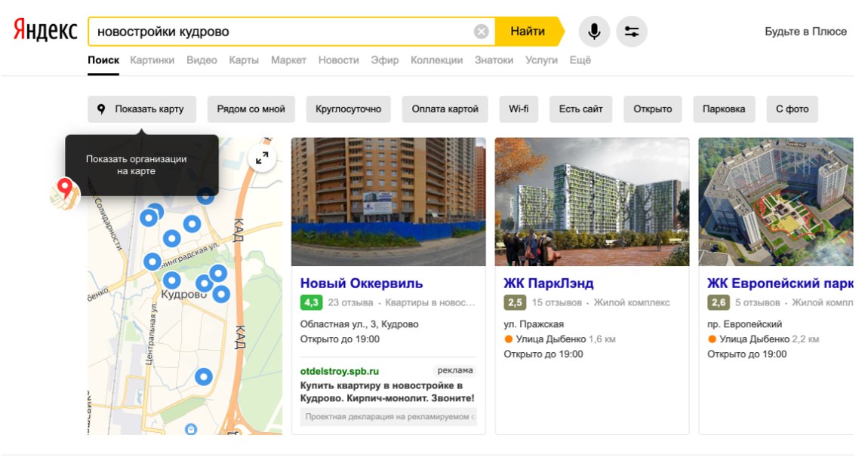Switch to the Видео tab

202,60
